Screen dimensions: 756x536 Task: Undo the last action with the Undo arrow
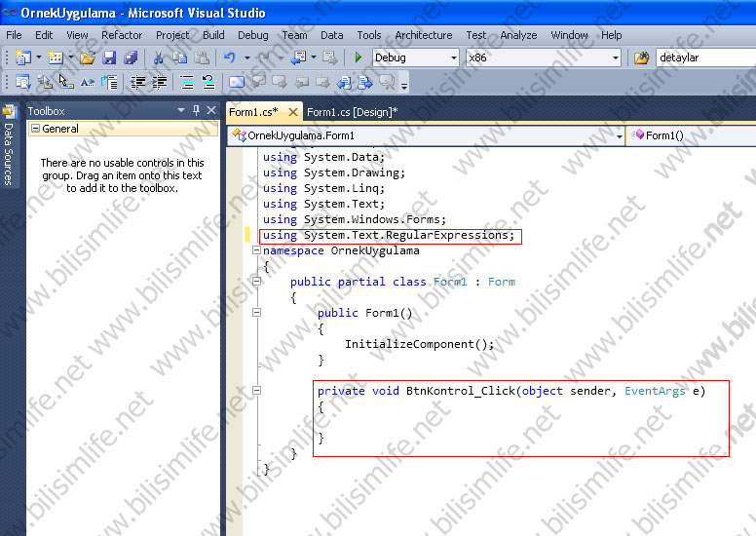tap(230, 57)
